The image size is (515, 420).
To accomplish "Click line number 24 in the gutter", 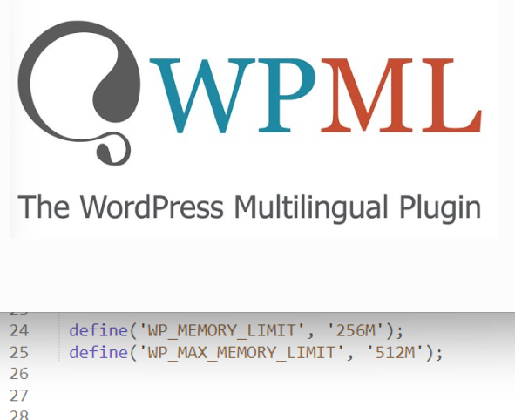I will tap(19, 330).
